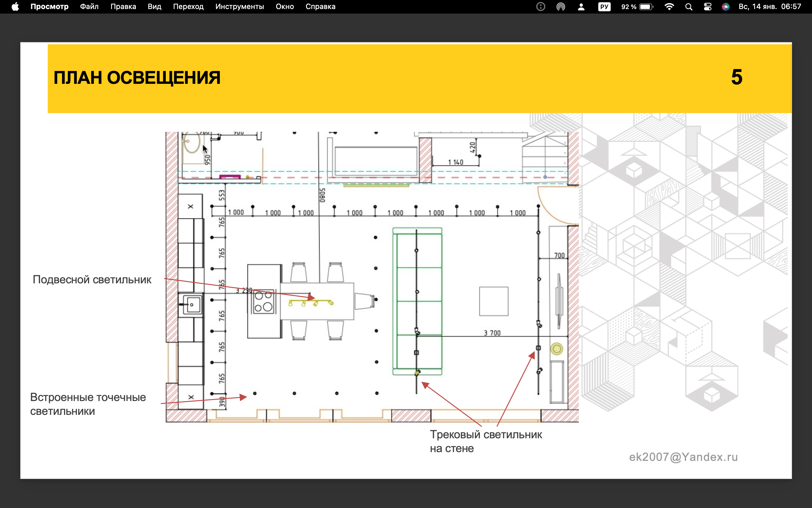Open the Просмотр application menu
812x508 pixels.
[x=49, y=7]
